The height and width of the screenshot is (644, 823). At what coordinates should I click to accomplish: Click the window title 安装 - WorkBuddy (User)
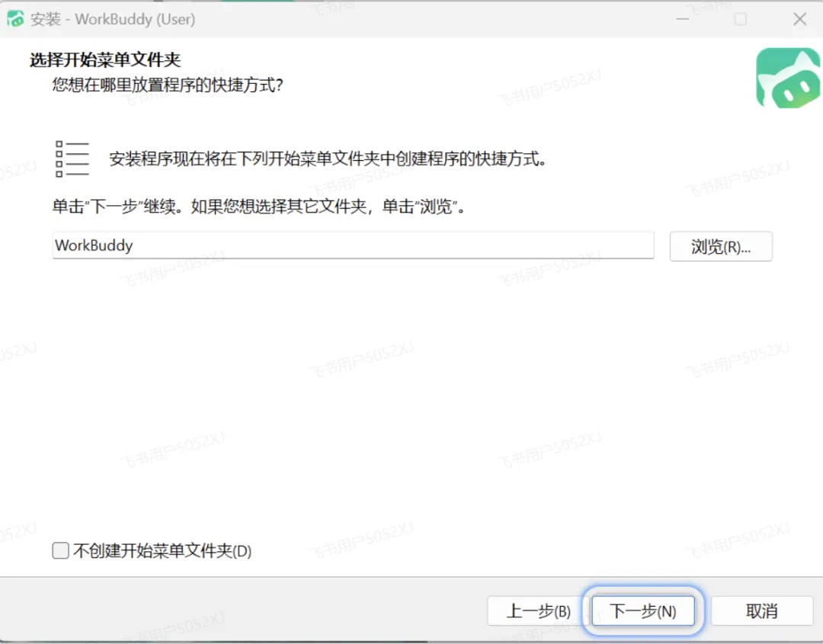click(x=113, y=19)
